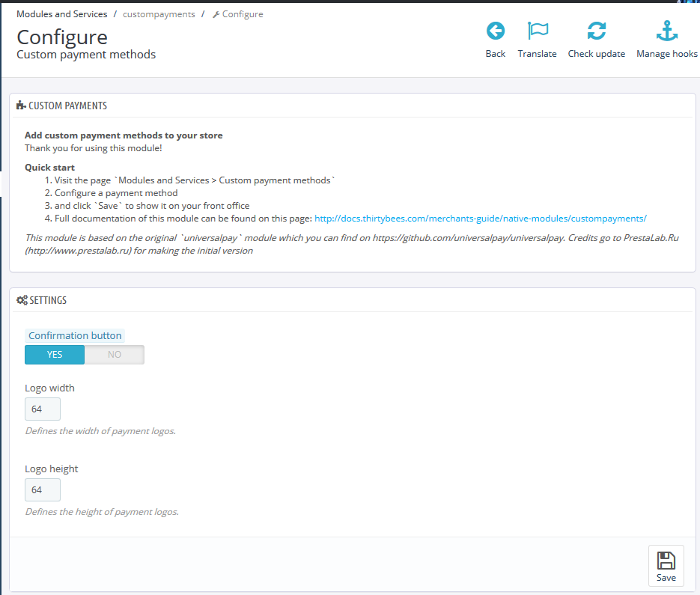Image resolution: width=700 pixels, height=595 pixels.
Task: Focus the Logo height input field
Action: [43, 490]
